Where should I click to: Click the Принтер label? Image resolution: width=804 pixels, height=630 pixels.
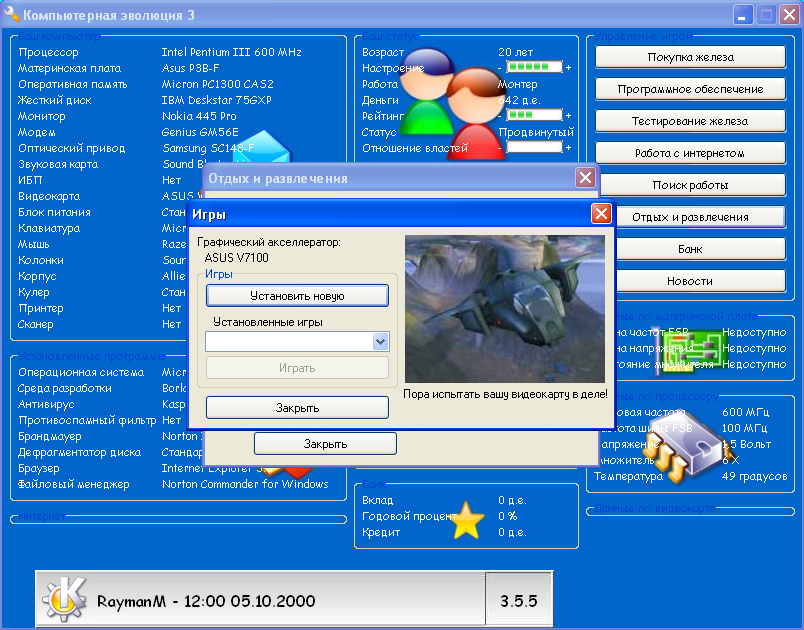(41, 308)
